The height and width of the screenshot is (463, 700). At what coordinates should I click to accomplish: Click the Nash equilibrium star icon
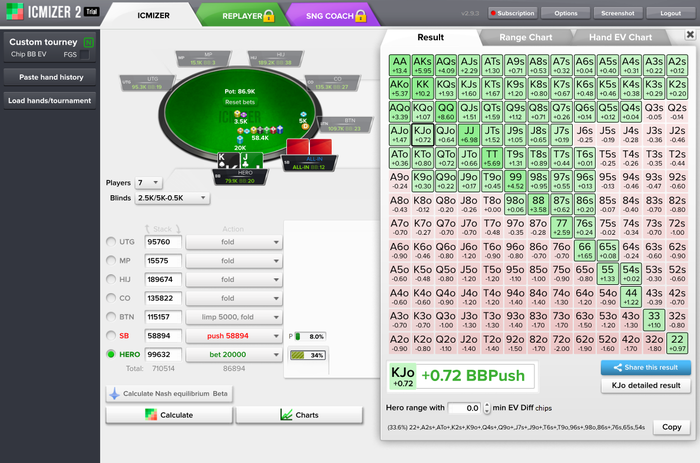click(x=114, y=394)
